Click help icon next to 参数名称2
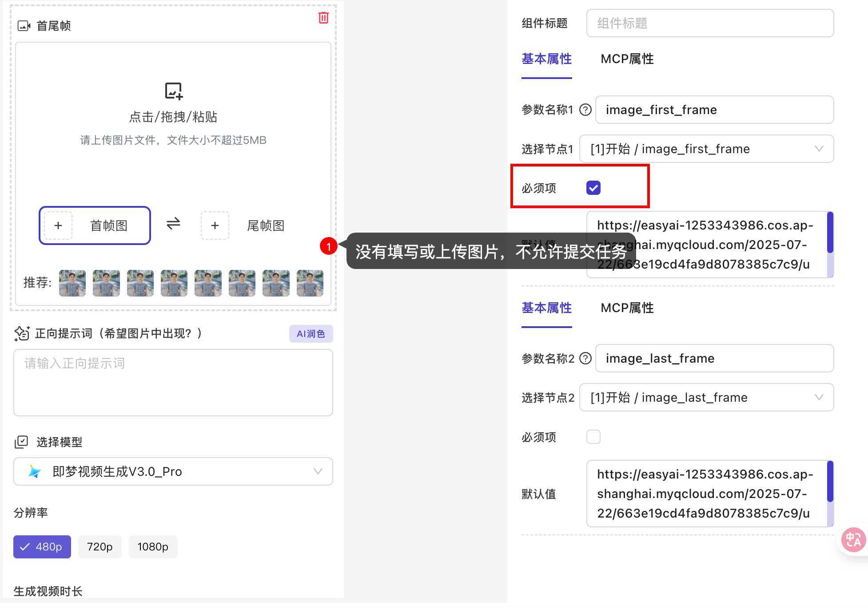 (x=585, y=358)
